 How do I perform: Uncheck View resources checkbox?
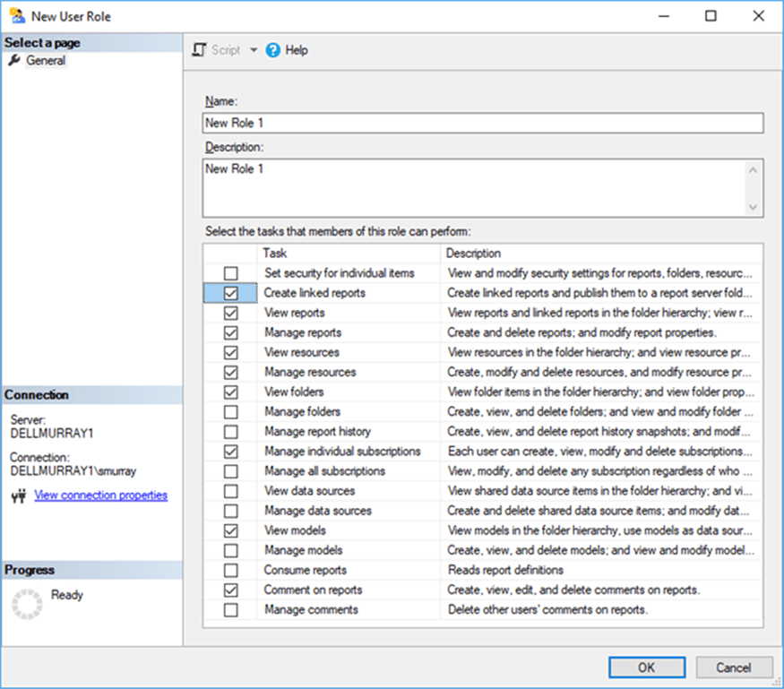click(230, 352)
